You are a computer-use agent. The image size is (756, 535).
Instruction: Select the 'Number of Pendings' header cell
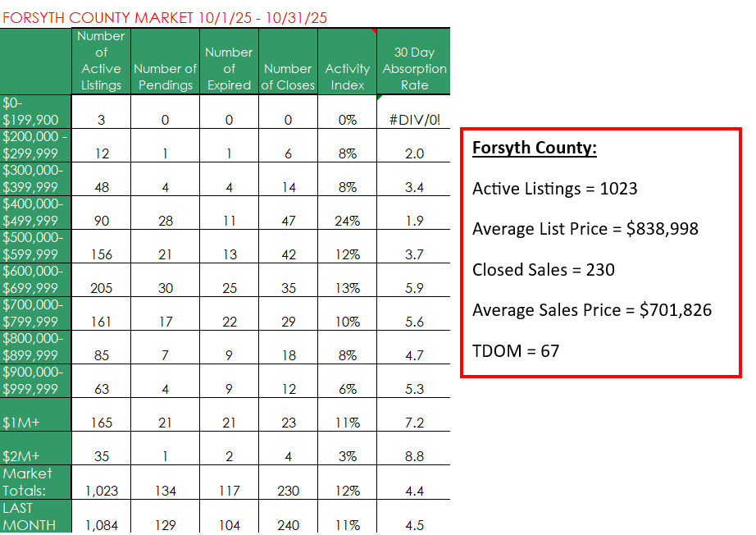point(165,77)
